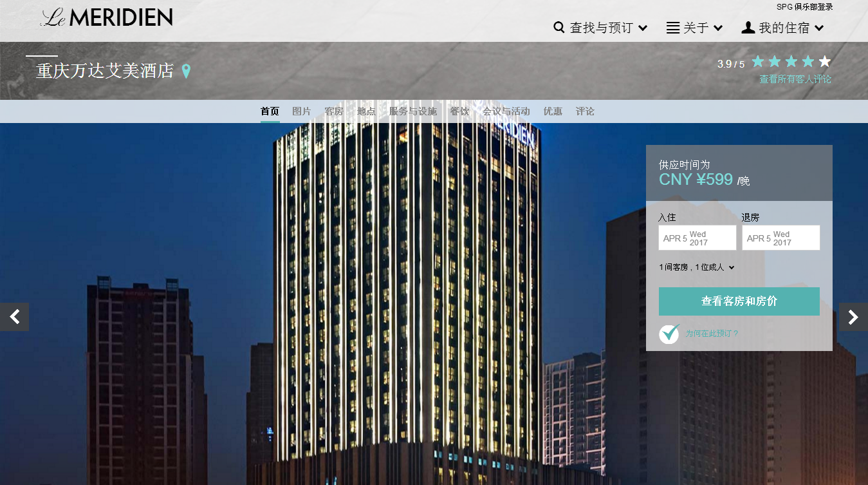868x485 pixels.
Task: Open the 客房 tab
Action: click(x=334, y=111)
